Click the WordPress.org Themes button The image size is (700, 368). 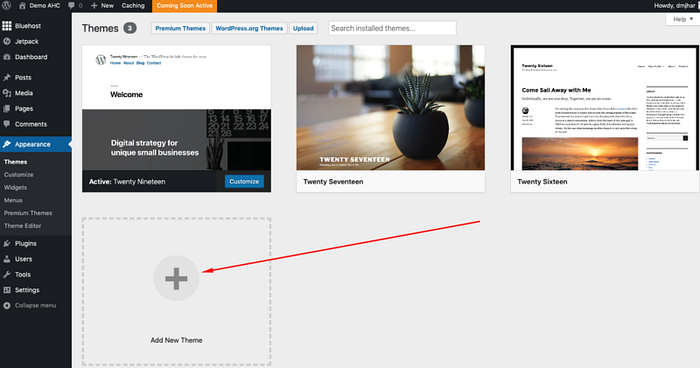pyautogui.click(x=249, y=28)
